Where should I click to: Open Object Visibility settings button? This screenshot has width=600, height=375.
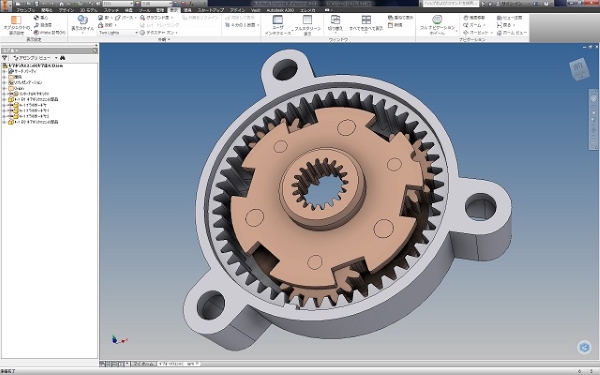16,24
